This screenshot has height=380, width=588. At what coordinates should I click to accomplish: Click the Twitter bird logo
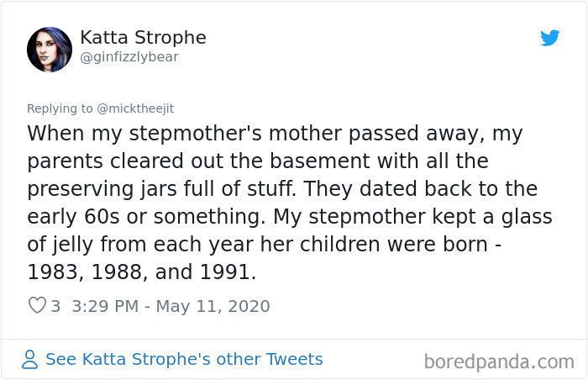click(549, 38)
